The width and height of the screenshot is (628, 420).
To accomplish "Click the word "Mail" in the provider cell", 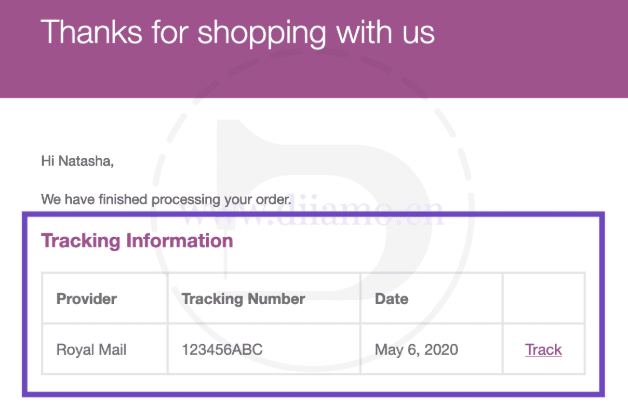I will pyautogui.click(x=111, y=350).
